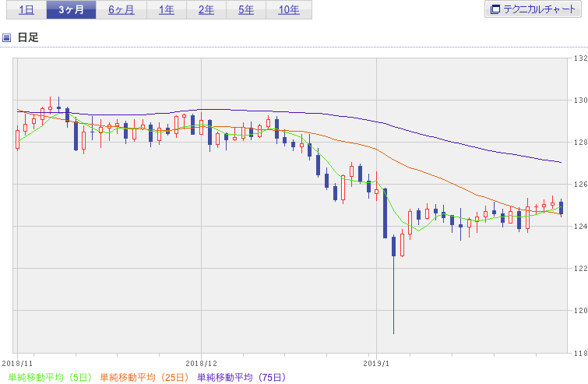Show the 2年 chart period
Viewport: 588px width, 384px height.
point(206,10)
